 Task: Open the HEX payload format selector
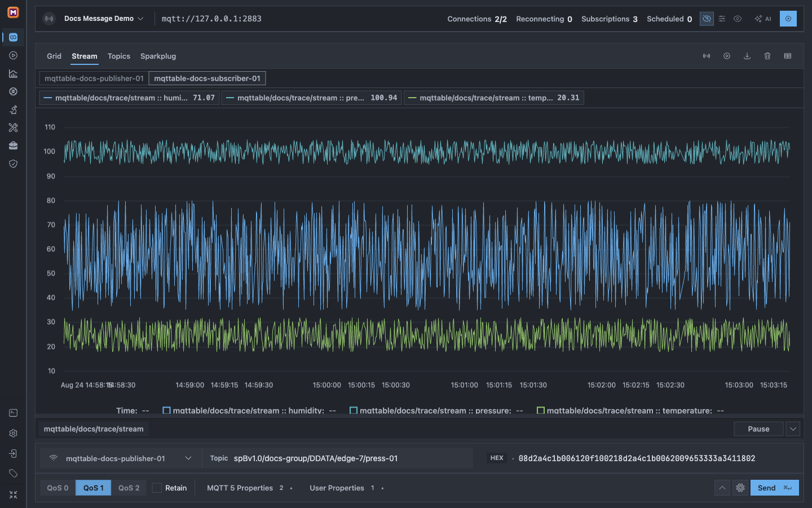[x=497, y=458]
